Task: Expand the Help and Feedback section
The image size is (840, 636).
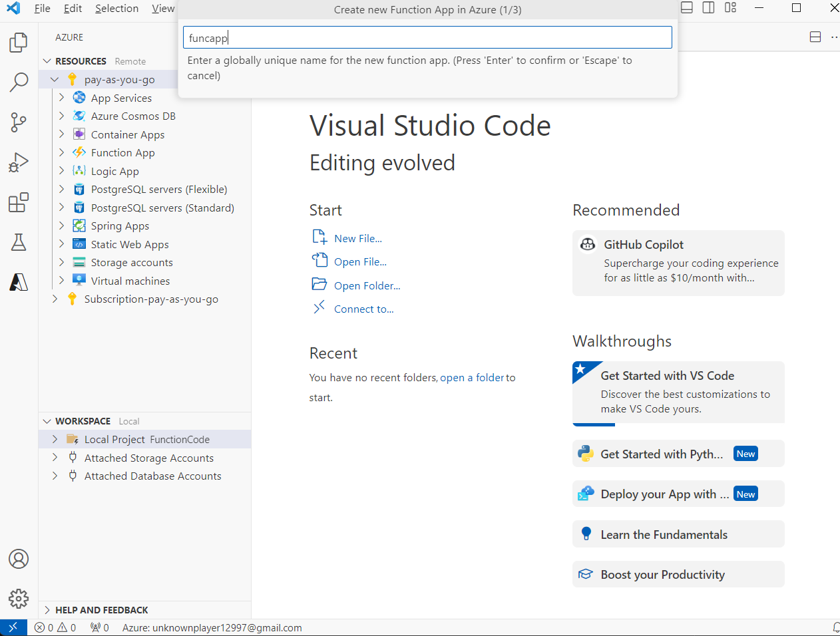Action: tap(101, 610)
